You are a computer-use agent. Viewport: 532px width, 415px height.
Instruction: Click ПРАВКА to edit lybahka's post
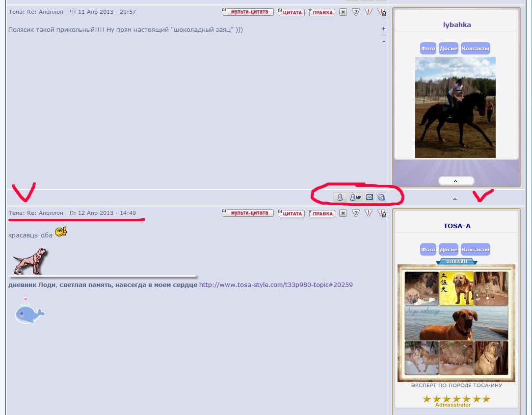(x=321, y=12)
